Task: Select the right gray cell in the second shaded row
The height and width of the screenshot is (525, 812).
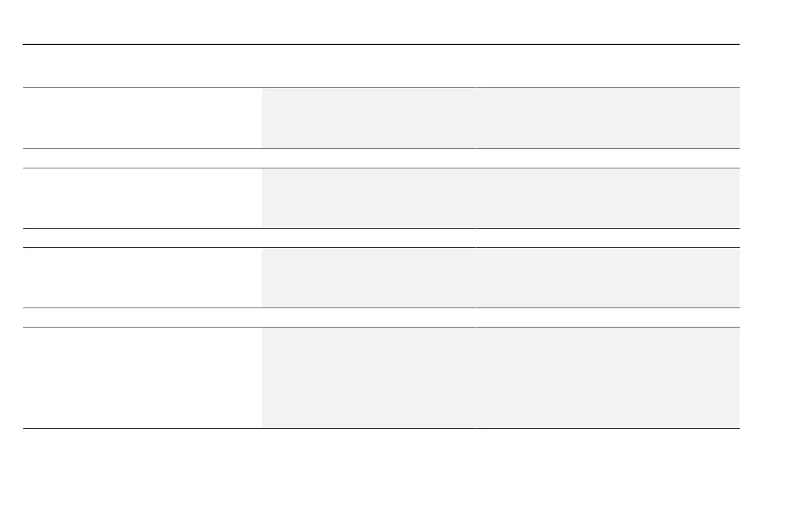Action: coord(607,198)
